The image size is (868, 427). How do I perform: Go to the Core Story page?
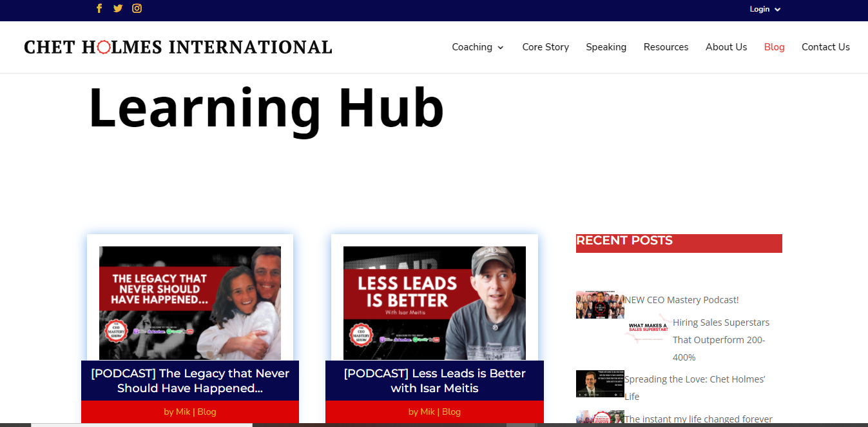tap(545, 47)
